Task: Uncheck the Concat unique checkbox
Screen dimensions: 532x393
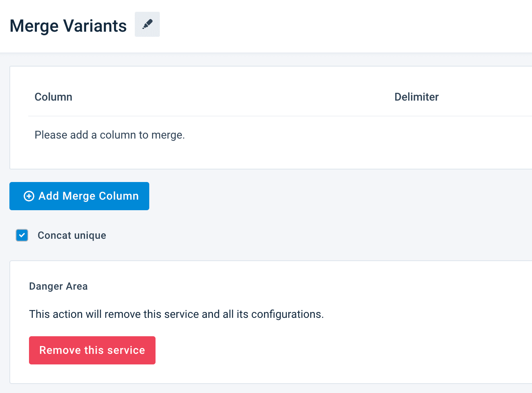Action: tap(22, 235)
